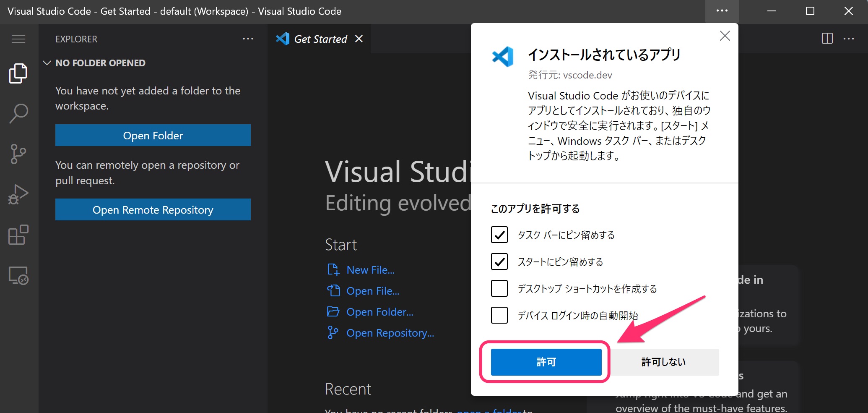Click the 許可しない deny button

point(663,362)
